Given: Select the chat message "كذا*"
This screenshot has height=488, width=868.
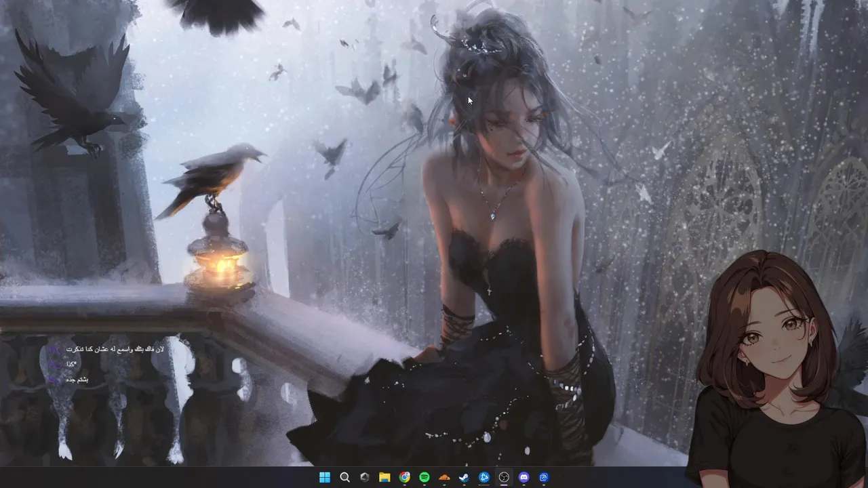Looking at the screenshot, I should 71,365.
